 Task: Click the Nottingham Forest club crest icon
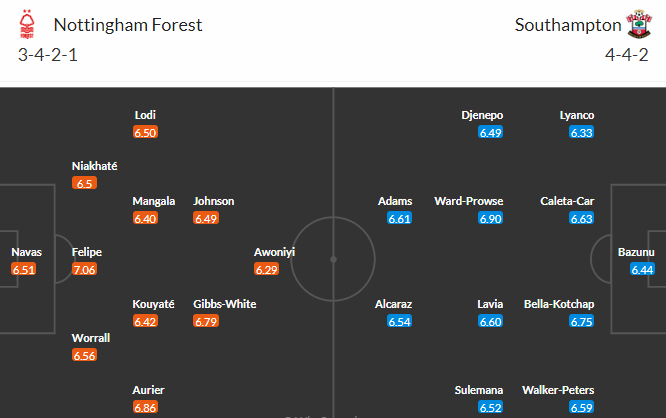[27, 24]
